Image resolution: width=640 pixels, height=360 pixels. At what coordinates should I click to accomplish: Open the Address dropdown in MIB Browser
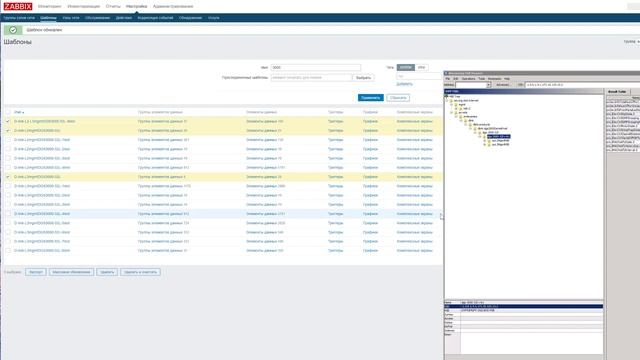coord(488,84)
